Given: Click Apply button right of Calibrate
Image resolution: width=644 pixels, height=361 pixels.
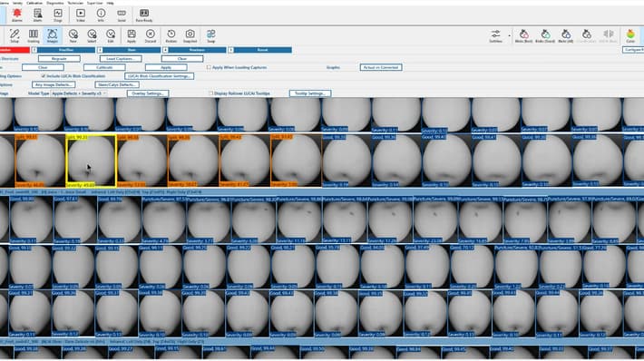Looking at the screenshot, I should tap(166, 67).
